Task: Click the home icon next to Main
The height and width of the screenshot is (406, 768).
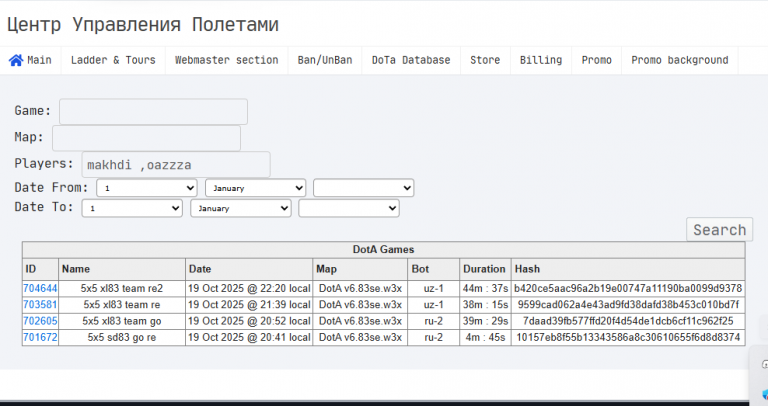Action: pos(16,60)
